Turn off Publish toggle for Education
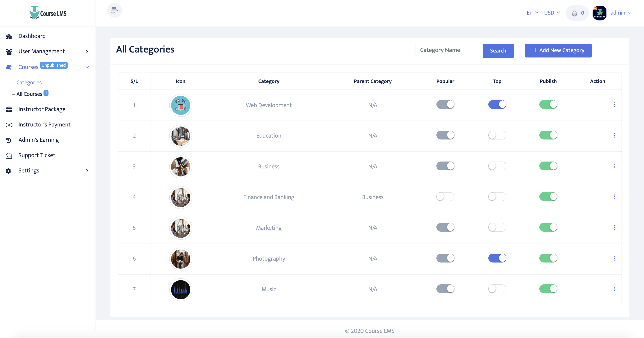The height and width of the screenshot is (338, 644). 548,135
